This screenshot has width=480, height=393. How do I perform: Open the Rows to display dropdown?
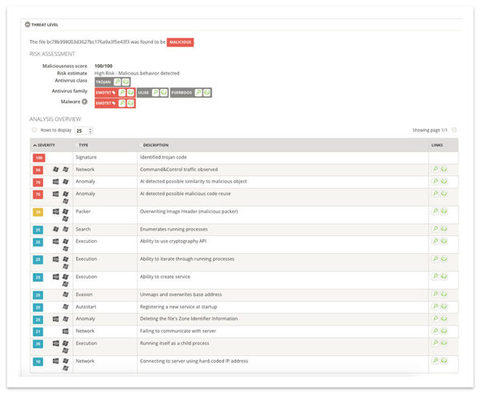click(x=84, y=131)
